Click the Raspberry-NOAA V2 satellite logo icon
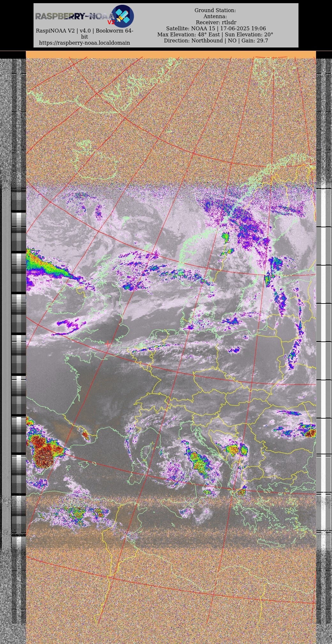332x644 pixels. click(122, 16)
